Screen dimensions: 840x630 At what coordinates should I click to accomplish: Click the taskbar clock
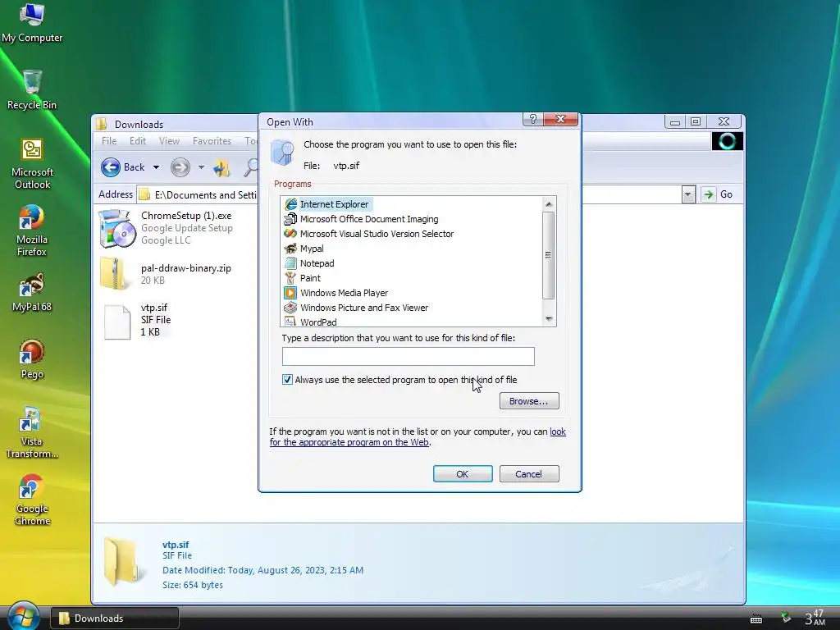pyautogui.click(x=815, y=617)
